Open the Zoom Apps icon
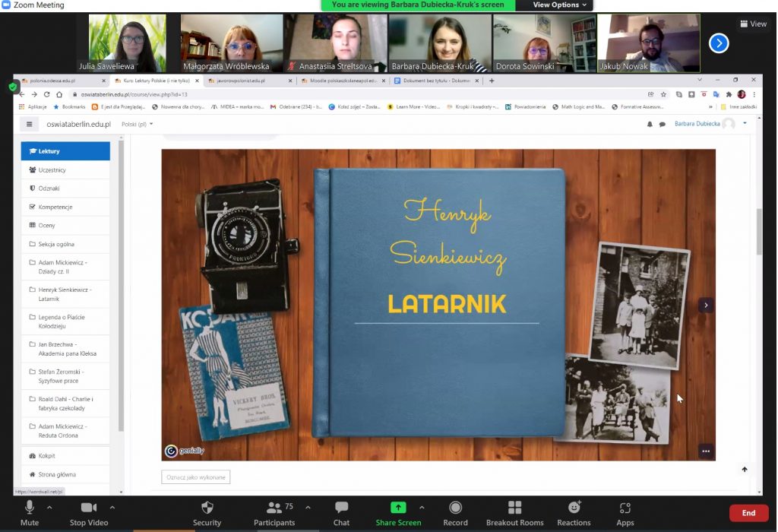Image resolution: width=778 pixels, height=532 pixels. 625,508
